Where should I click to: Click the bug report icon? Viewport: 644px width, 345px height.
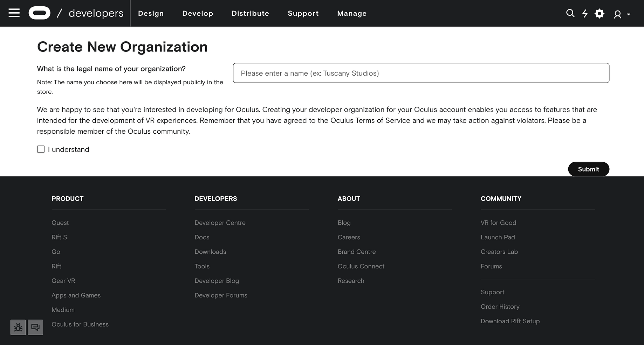click(18, 328)
